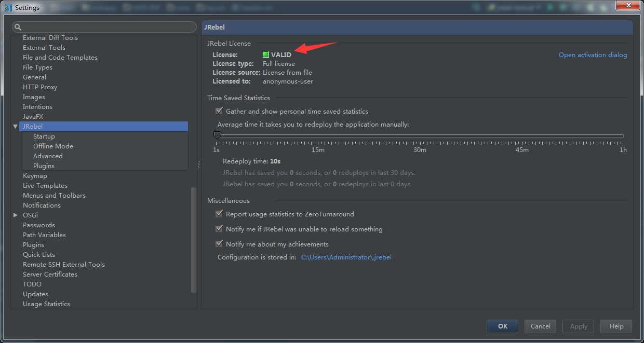
Task: Select Plugins under JRebel
Action: tap(44, 166)
